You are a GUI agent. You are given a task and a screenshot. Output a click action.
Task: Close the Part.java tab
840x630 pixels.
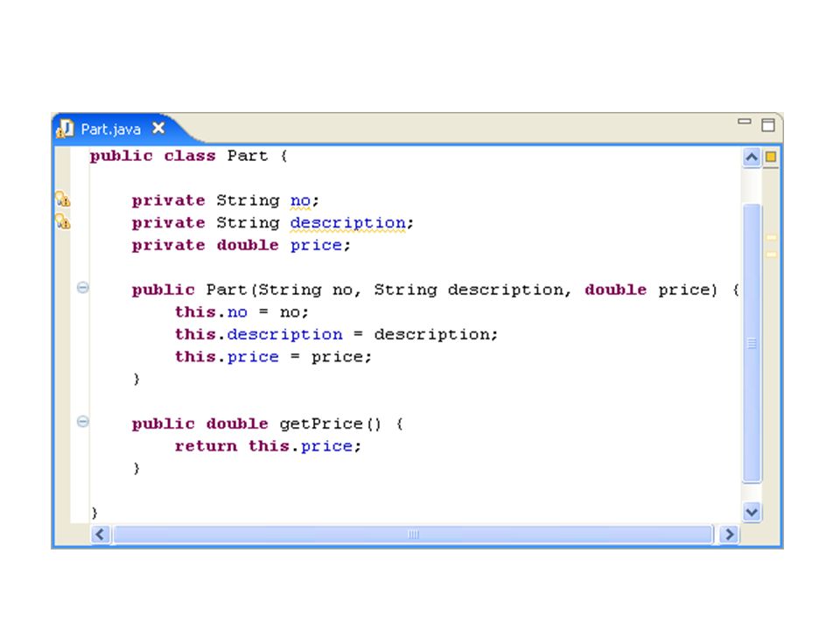(x=158, y=128)
